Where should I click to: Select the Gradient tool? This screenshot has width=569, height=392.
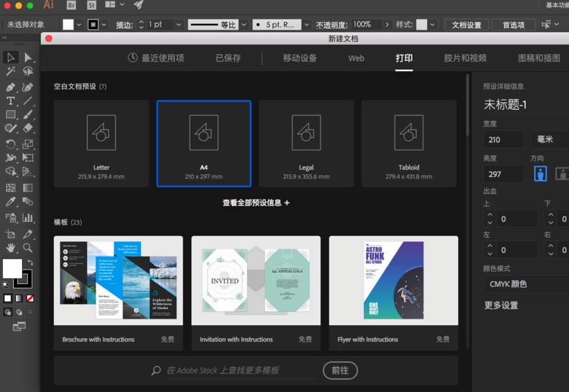point(28,187)
